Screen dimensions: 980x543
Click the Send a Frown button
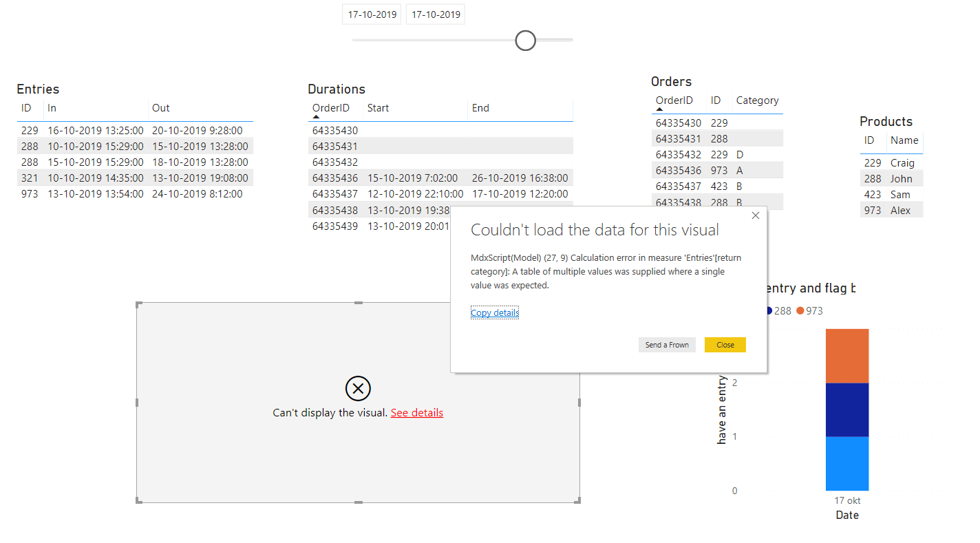[667, 345]
